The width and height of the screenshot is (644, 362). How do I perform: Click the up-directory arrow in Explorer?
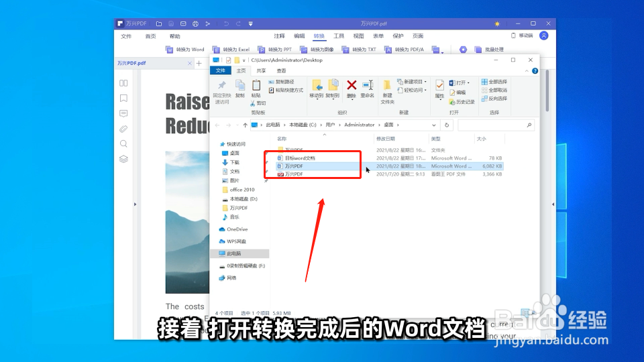(x=246, y=125)
